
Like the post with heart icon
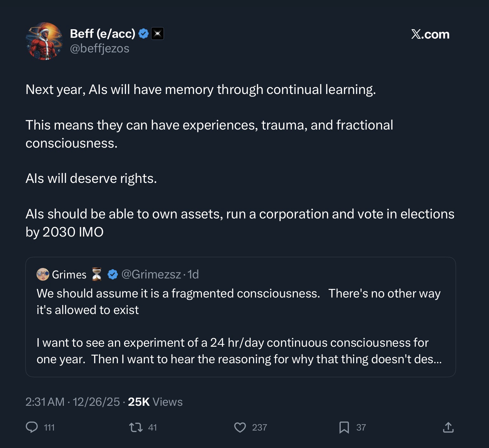[240, 427]
